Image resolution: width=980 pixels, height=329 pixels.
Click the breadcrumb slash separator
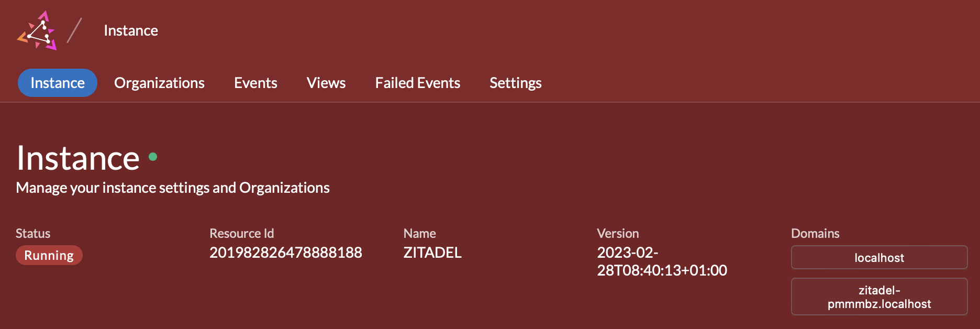point(74,30)
